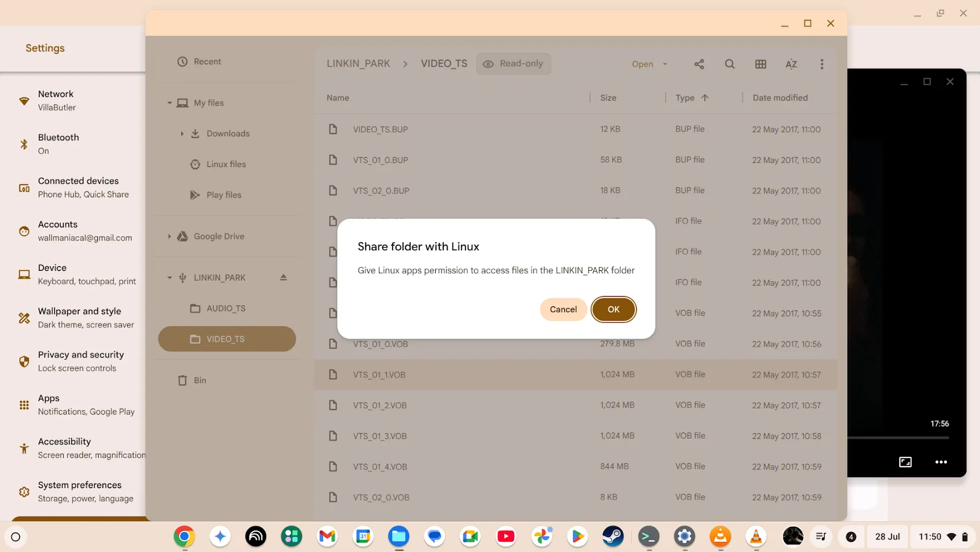Open the Files more-options menu
980x552 pixels.
tap(822, 64)
